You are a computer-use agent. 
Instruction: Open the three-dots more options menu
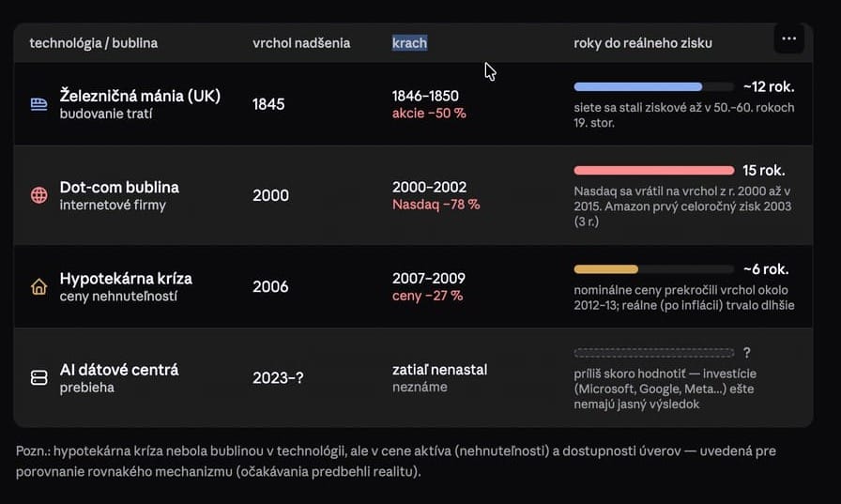[788, 38]
